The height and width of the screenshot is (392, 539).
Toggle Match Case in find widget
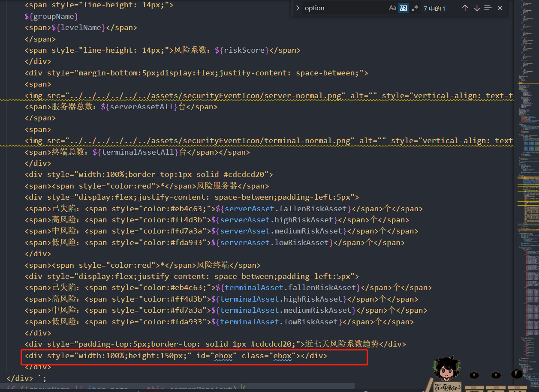[393, 8]
